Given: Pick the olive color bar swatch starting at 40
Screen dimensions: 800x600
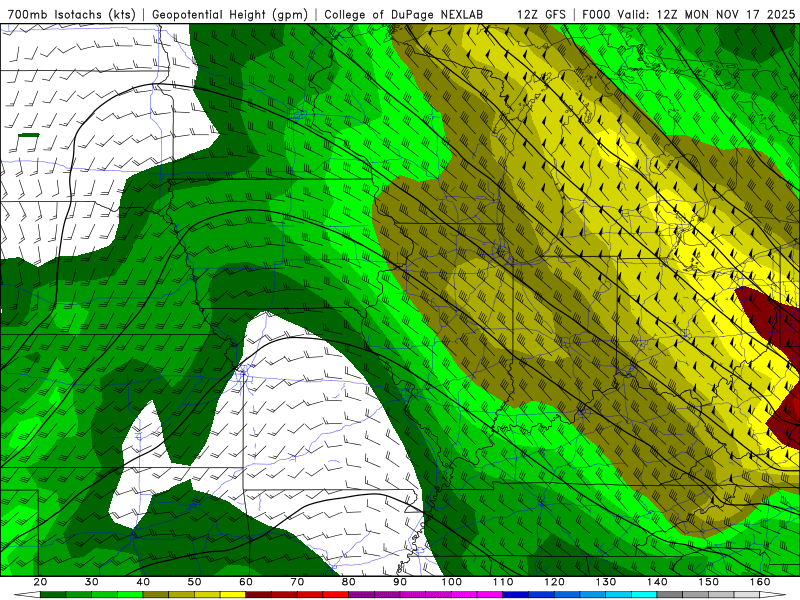Looking at the screenshot, I should pyautogui.click(x=156, y=595).
